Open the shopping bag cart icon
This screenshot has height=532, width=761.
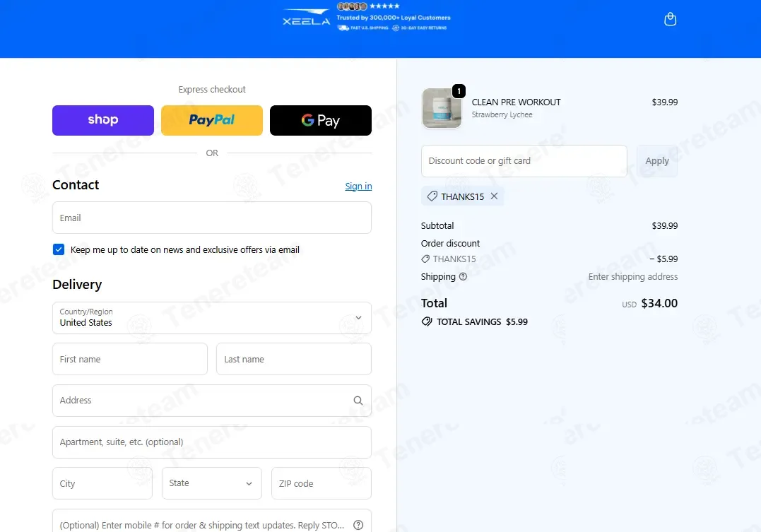point(670,19)
